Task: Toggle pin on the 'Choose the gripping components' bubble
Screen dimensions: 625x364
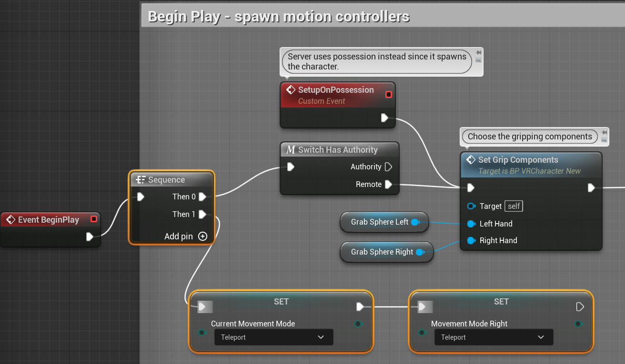Action: click(x=604, y=132)
